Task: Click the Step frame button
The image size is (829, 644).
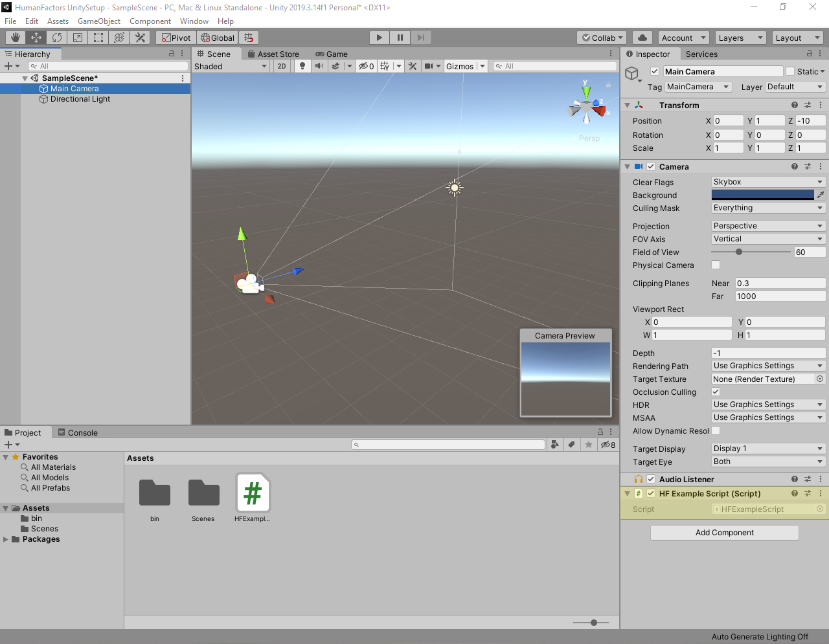Action: pyautogui.click(x=421, y=38)
